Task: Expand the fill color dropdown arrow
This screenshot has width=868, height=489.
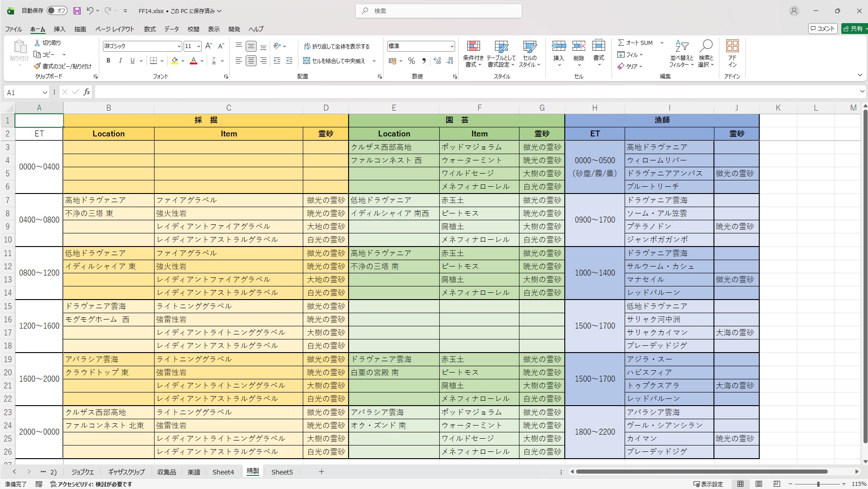Action: click(x=183, y=61)
